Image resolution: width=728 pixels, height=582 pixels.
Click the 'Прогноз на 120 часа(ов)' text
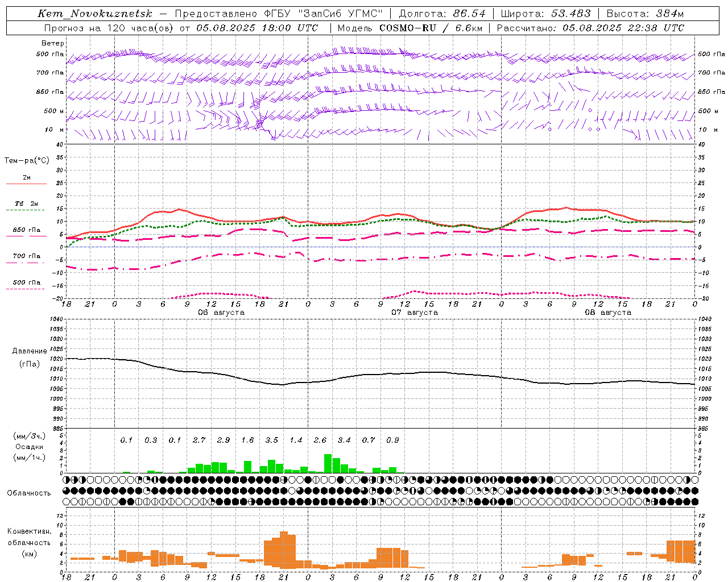point(109,28)
